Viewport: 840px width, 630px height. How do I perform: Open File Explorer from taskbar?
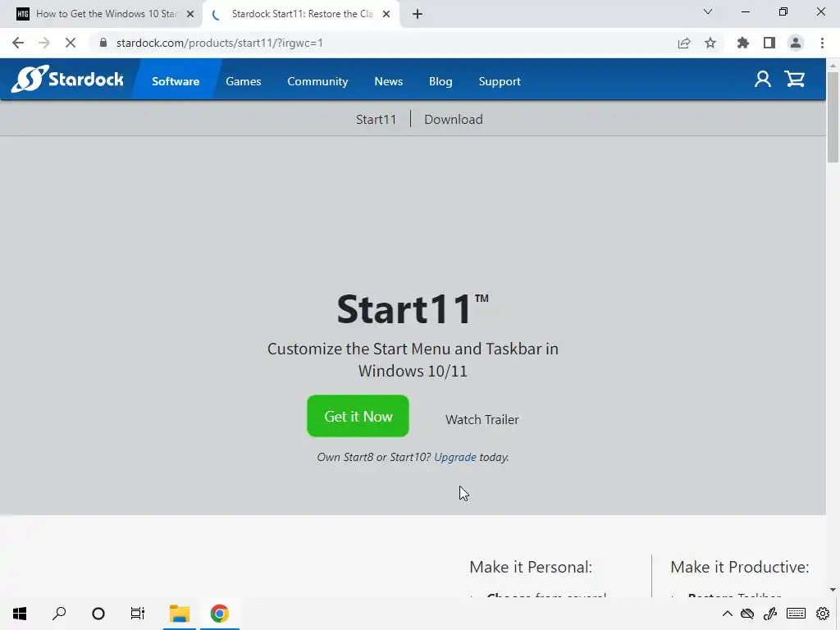pyautogui.click(x=180, y=614)
